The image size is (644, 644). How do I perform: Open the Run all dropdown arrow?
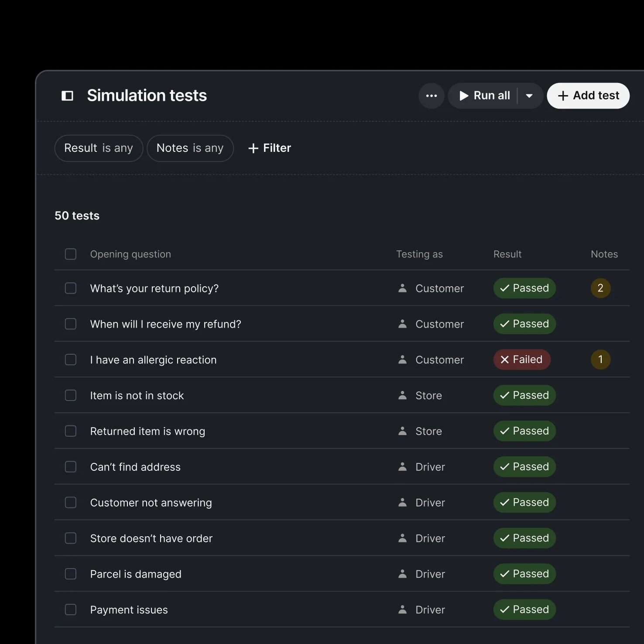[x=529, y=96]
